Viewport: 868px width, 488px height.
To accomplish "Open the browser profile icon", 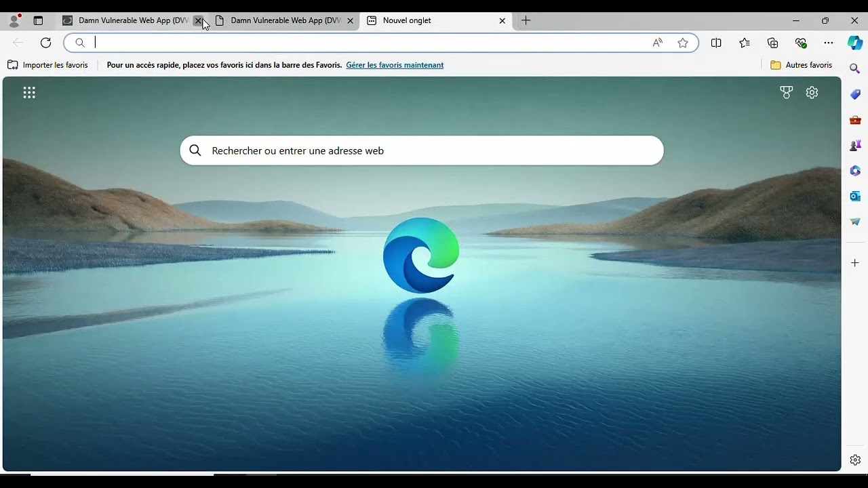I will [x=14, y=20].
